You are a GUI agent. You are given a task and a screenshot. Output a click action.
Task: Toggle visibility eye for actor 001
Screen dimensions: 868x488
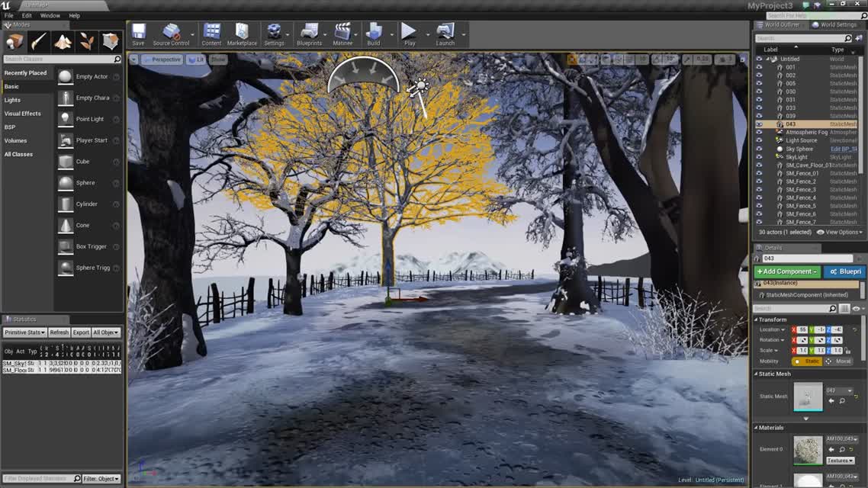[759, 67]
